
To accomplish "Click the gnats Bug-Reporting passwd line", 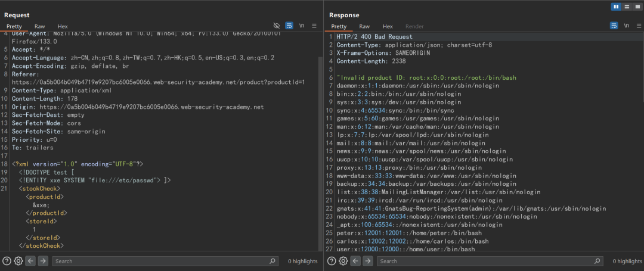I will pyautogui.click(x=471, y=208).
